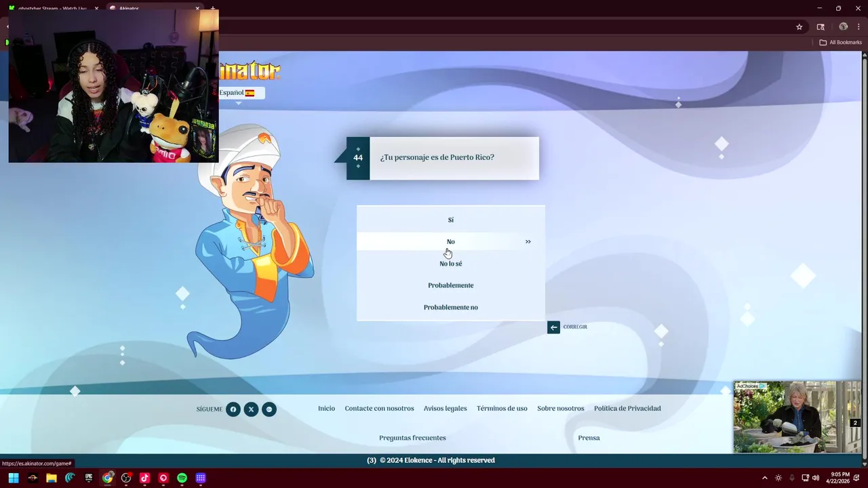Open the clock and date panel
Viewport: 868px width, 488px height.
(837, 478)
